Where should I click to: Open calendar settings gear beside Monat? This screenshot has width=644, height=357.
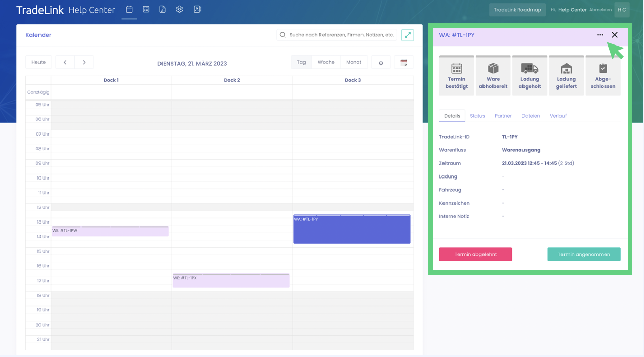pos(381,63)
